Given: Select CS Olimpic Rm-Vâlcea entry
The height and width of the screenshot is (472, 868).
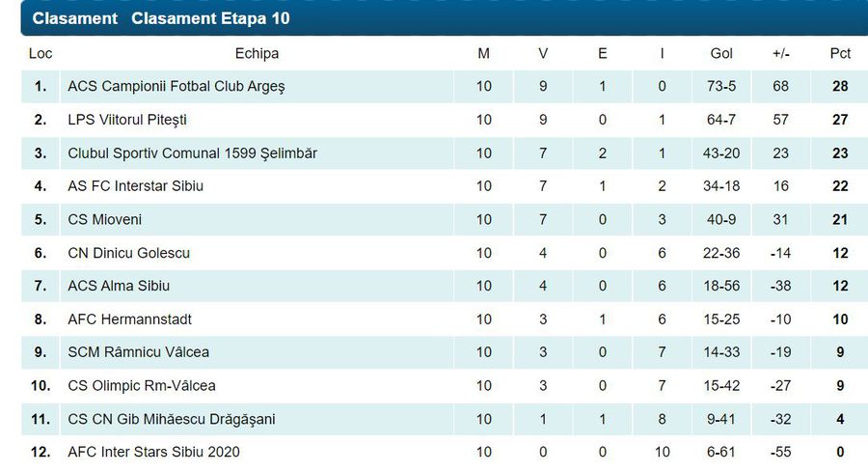Looking at the screenshot, I should (142, 385).
